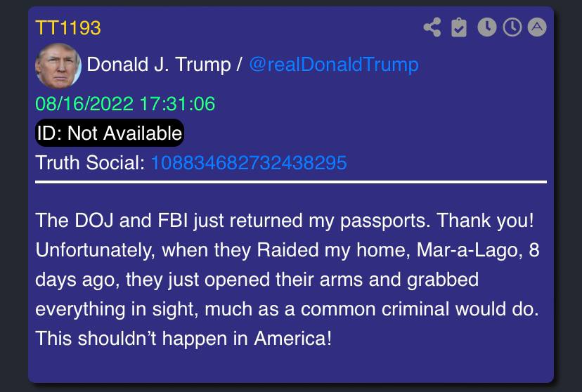Click the outlined clock icon
582x392 pixels.
(x=512, y=27)
